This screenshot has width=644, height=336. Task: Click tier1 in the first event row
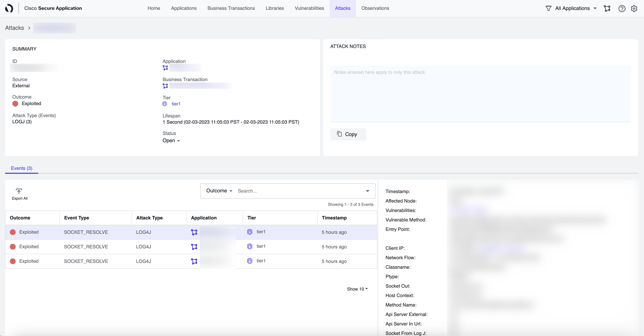click(x=261, y=232)
